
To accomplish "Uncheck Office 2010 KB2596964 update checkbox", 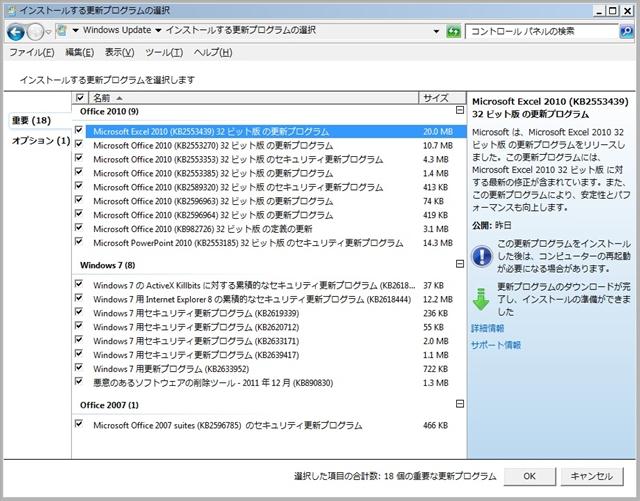I will (79, 213).
